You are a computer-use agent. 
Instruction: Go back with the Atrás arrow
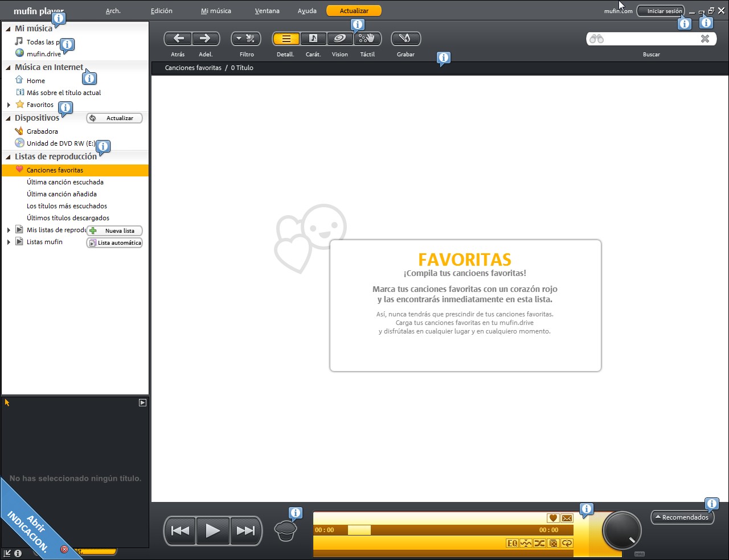178,38
